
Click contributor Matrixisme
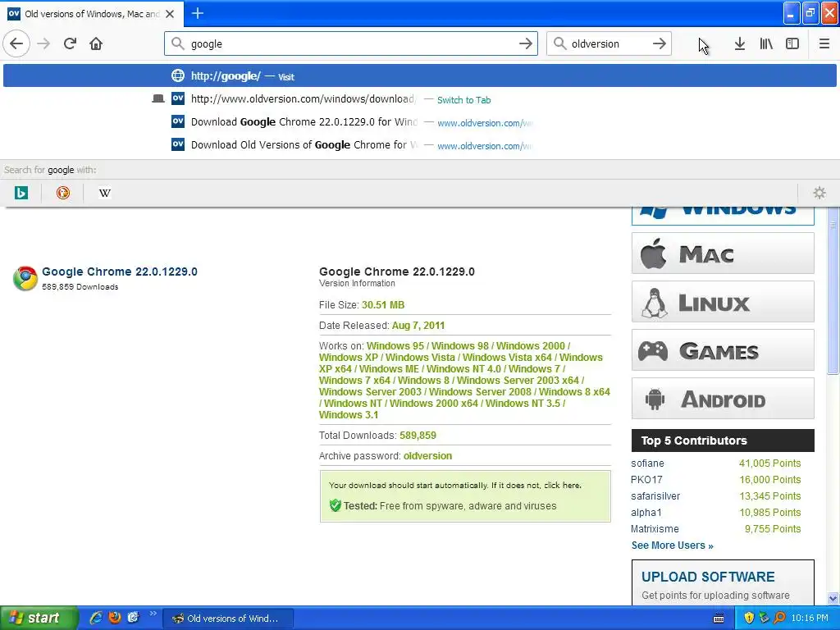point(655,529)
